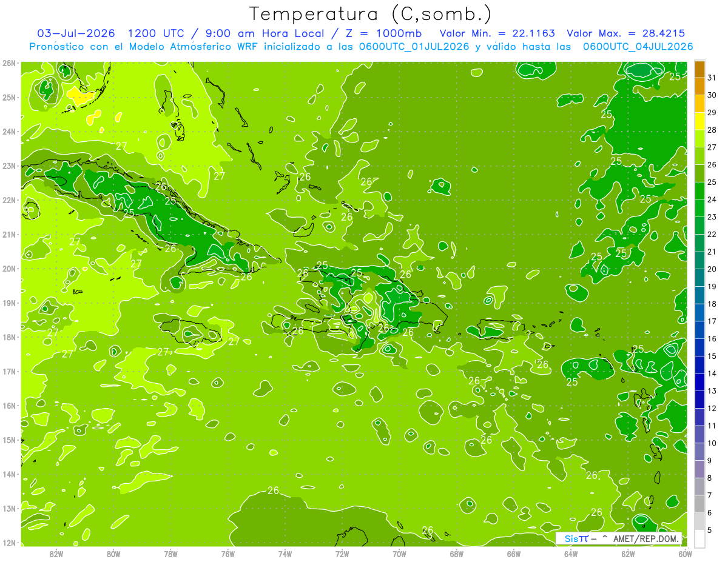This screenshot has width=728, height=562.
Task: Click the '22N' latitude axis label
Action: tap(9, 200)
